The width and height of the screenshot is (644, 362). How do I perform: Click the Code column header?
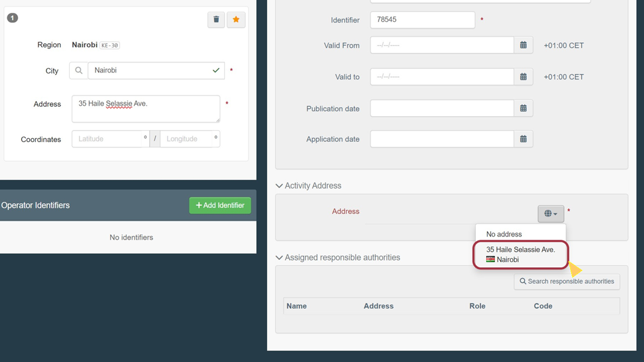(x=543, y=306)
